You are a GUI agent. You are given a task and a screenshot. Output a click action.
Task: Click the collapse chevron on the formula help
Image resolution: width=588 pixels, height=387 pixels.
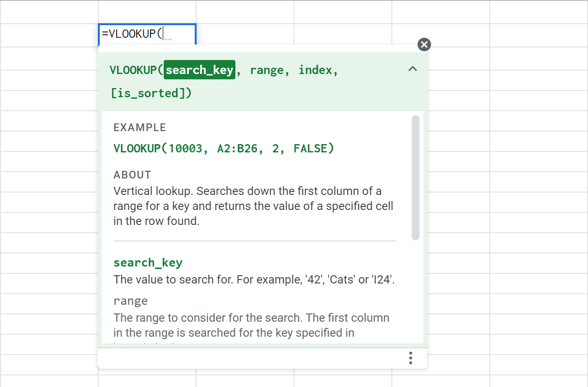click(413, 69)
